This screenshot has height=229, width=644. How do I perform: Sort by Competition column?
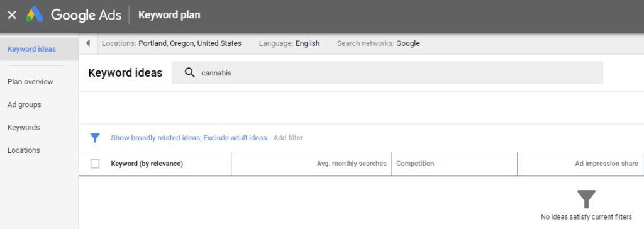pos(415,164)
